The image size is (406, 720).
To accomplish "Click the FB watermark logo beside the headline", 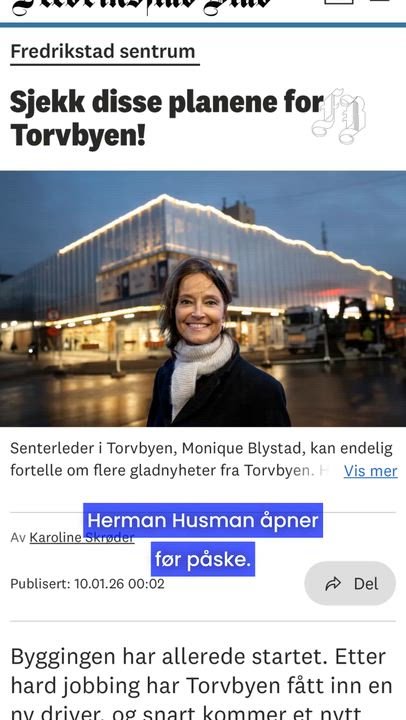I will (x=338, y=116).
